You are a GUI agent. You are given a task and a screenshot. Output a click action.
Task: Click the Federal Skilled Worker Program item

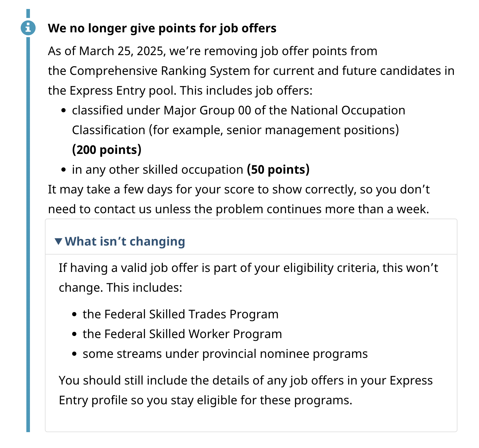182,334
